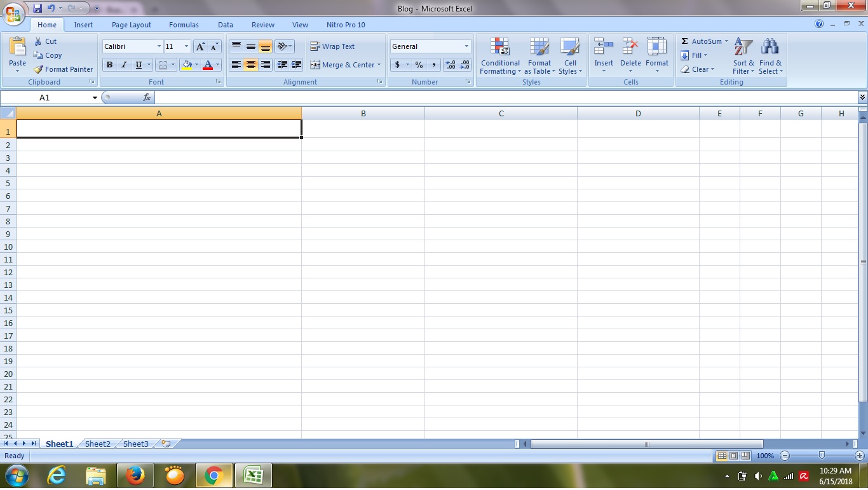This screenshot has width=868, height=490.
Task: Activate the Format Painter brush
Action: pos(63,69)
